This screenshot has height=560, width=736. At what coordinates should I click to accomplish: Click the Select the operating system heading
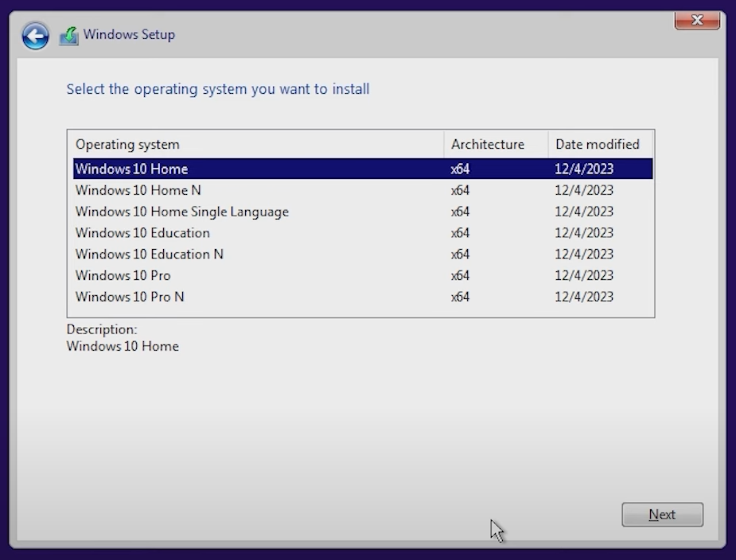217,89
